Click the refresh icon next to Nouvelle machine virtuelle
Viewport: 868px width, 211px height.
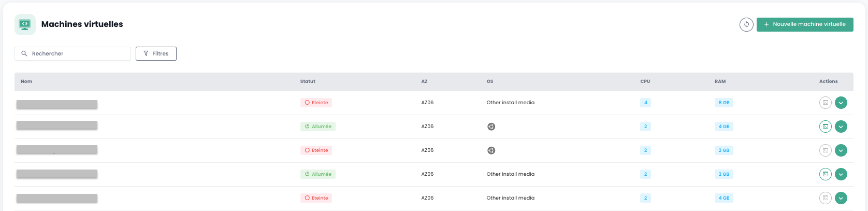(x=746, y=24)
